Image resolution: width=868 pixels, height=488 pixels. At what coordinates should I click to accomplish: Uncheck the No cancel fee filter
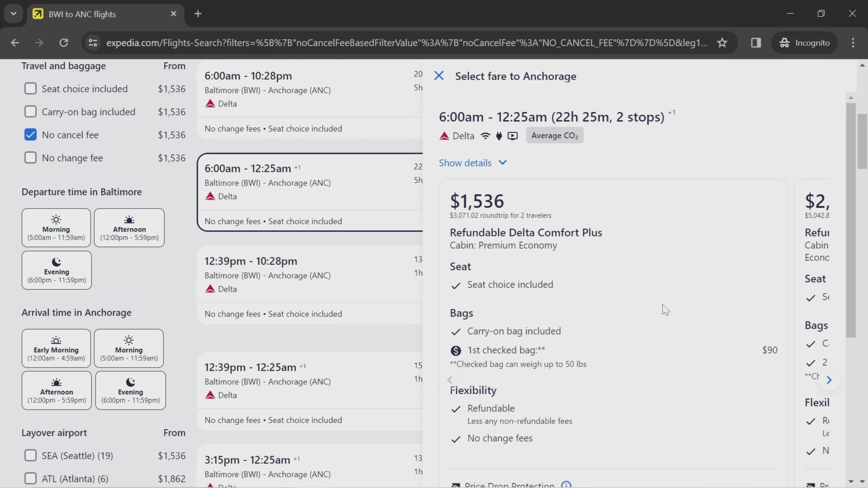[30, 135]
